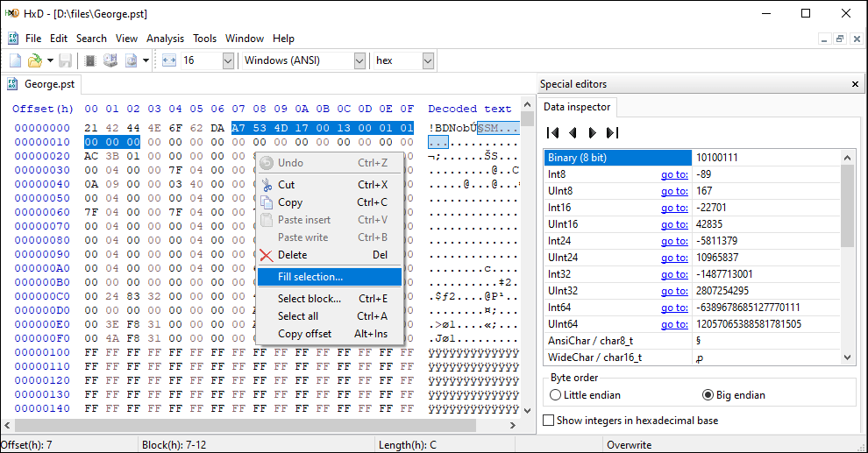
Task: Open the Tools menu
Action: (205, 39)
